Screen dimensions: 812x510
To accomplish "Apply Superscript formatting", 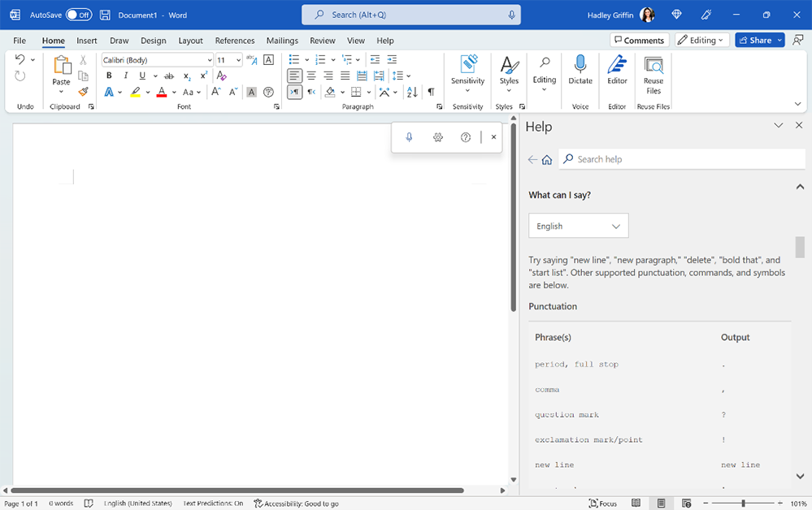I will point(203,76).
